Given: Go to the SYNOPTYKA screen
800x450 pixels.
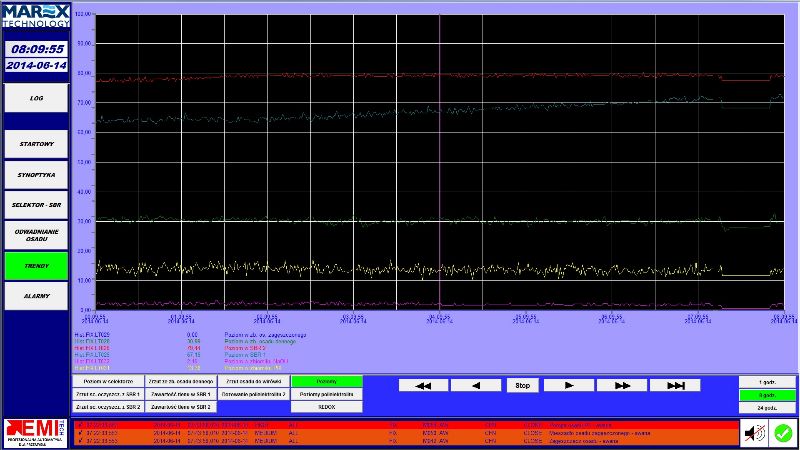Looking at the screenshot, I should (x=36, y=174).
